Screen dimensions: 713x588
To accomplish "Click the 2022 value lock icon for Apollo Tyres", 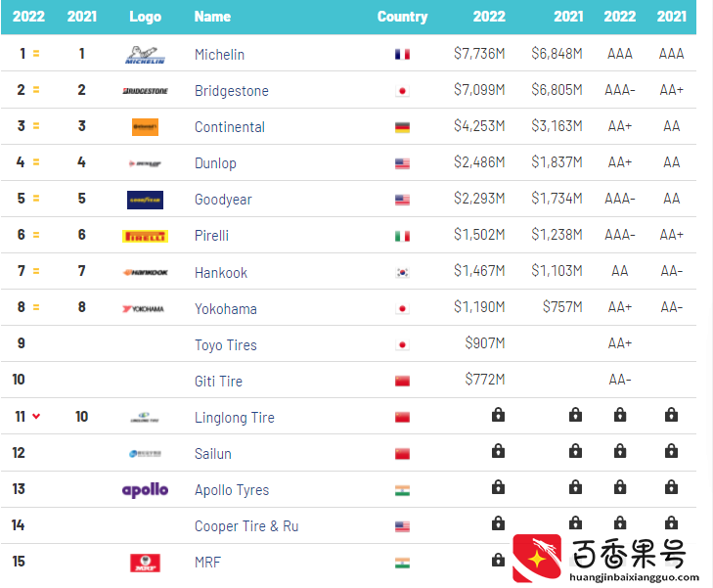I will 498,486.
